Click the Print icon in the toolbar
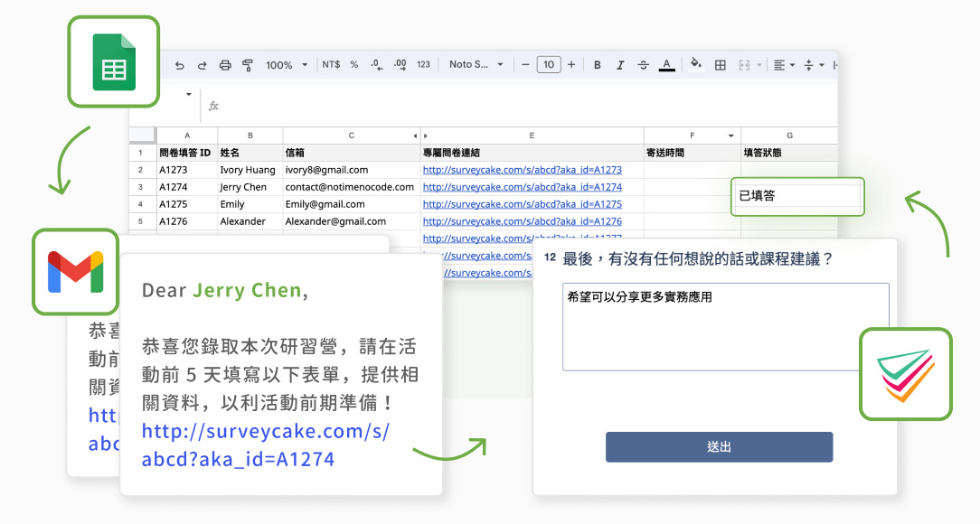This screenshot has height=524, width=980. pyautogui.click(x=225, y=65)
